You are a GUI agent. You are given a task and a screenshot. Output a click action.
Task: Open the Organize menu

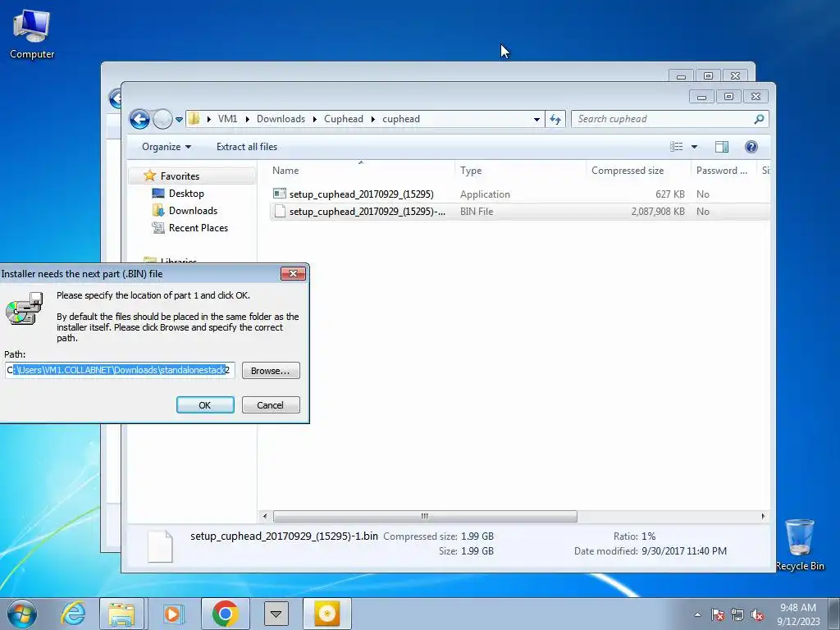(x=166, y=147)
